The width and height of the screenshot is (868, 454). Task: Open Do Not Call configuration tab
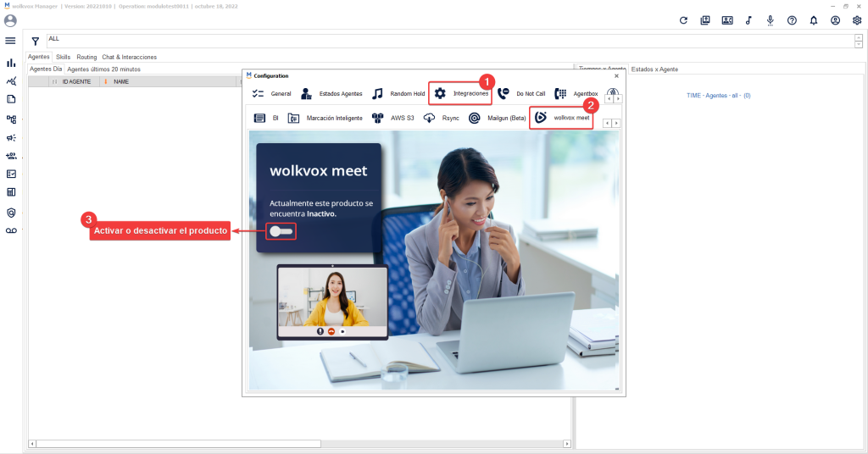point(521,94)
